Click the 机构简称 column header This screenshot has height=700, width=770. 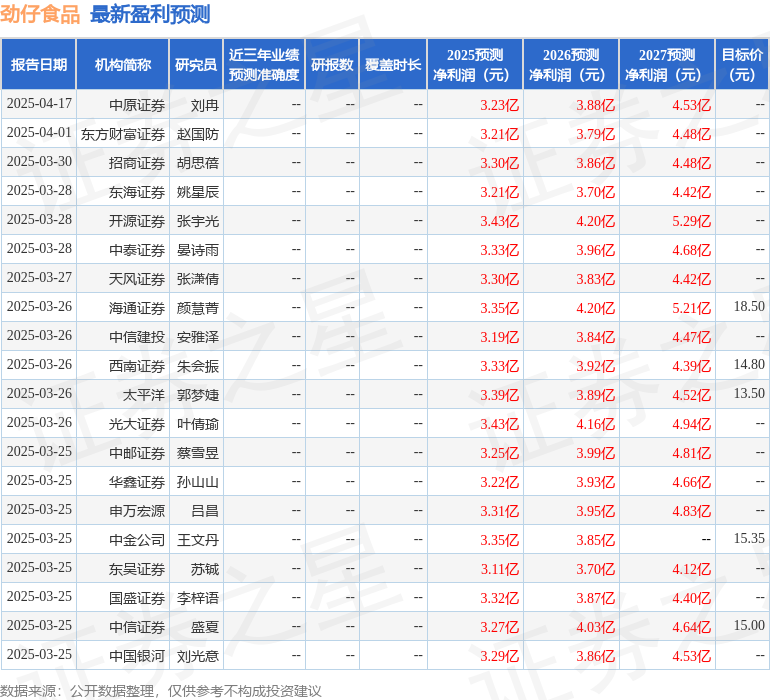(x=123, y=65)
